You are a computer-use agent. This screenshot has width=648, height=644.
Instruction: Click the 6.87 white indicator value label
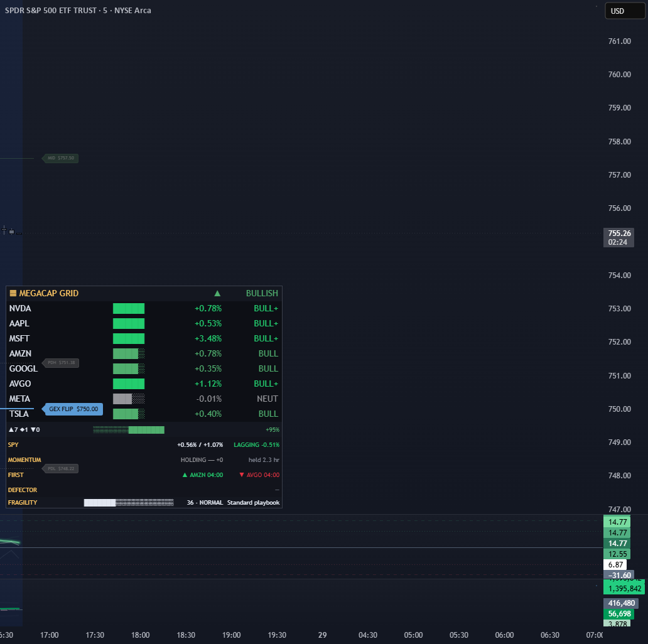tap(615, 565)
